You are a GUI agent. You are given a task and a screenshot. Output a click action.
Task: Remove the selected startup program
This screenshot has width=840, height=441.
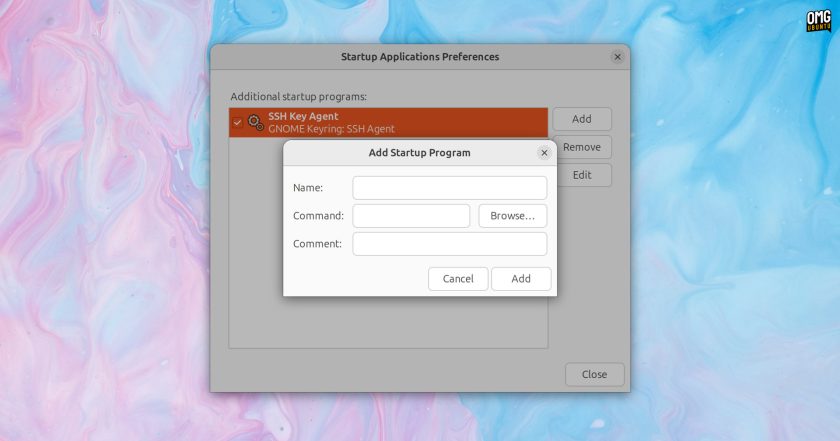pyautogui.click(x=583, y=147)
